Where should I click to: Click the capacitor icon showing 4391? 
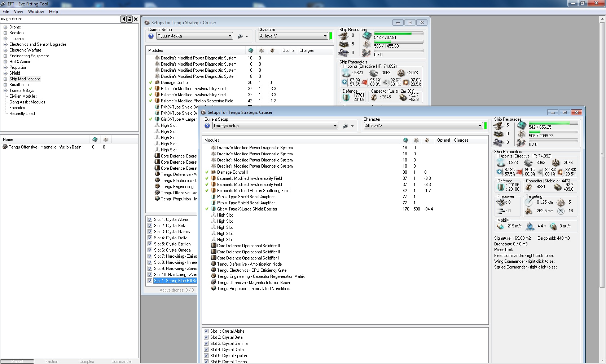[x=529, y=187]
